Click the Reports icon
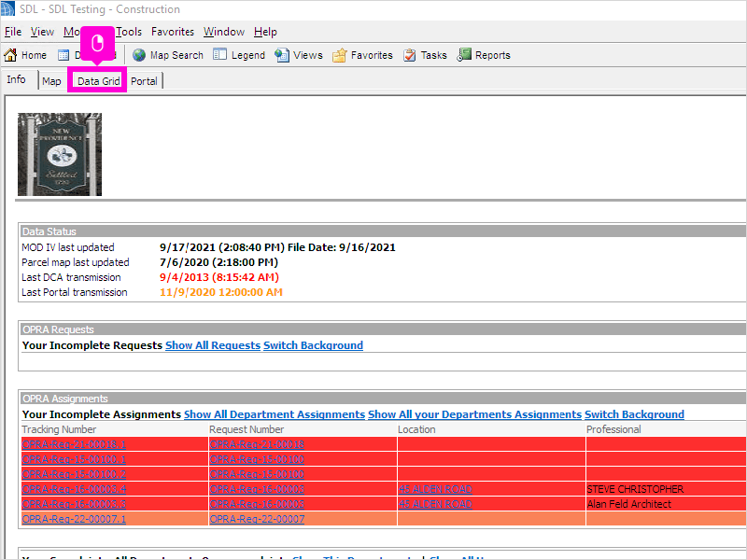This screenshot has height=560, width=747. point(464,55)
